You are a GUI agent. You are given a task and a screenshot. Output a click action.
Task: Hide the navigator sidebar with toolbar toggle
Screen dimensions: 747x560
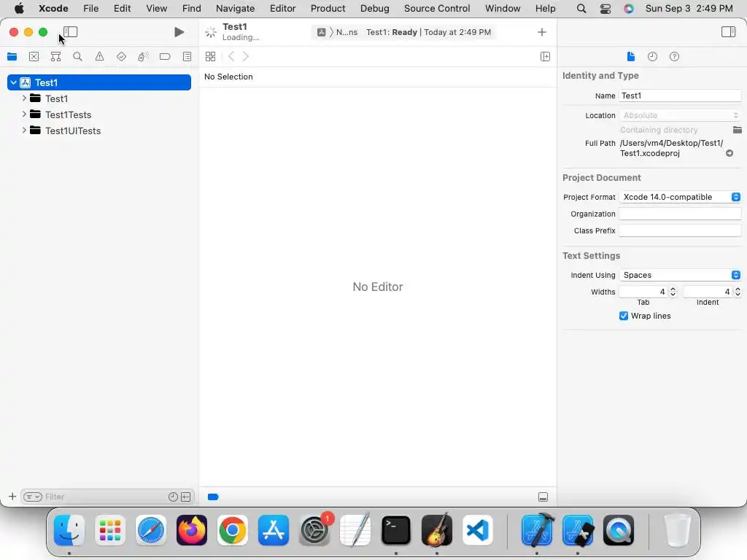coord(71,32)
